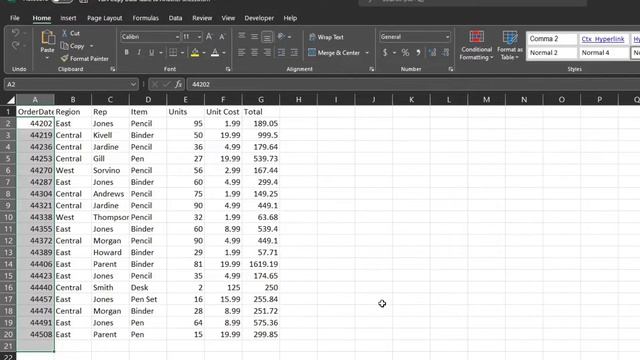Open the Font dialog launcher
The width and height of the screenshot is (640, 360).
click(228, 69)
